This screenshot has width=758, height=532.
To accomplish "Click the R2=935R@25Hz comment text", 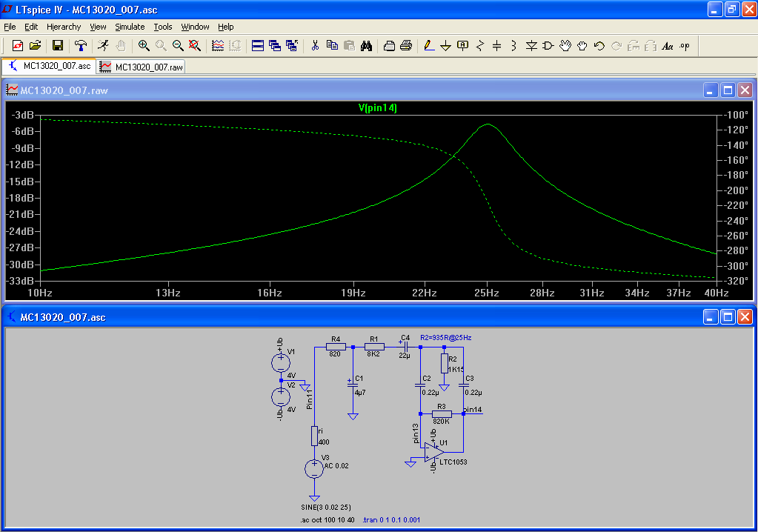I will pos(445,337).
